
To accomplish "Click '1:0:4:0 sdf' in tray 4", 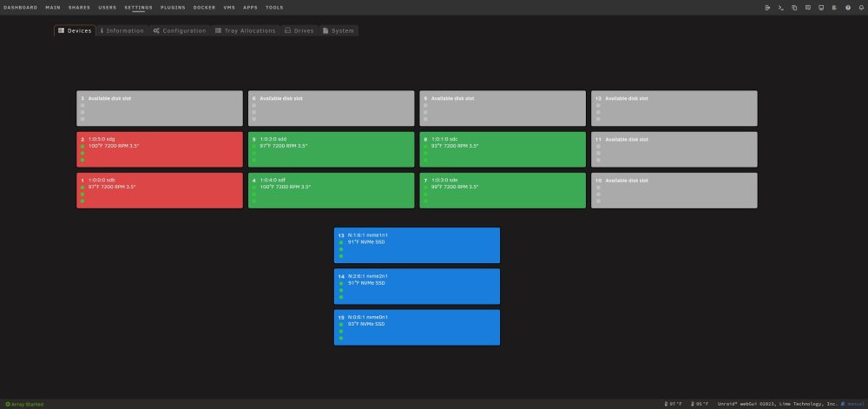I will tap(273, 181).
